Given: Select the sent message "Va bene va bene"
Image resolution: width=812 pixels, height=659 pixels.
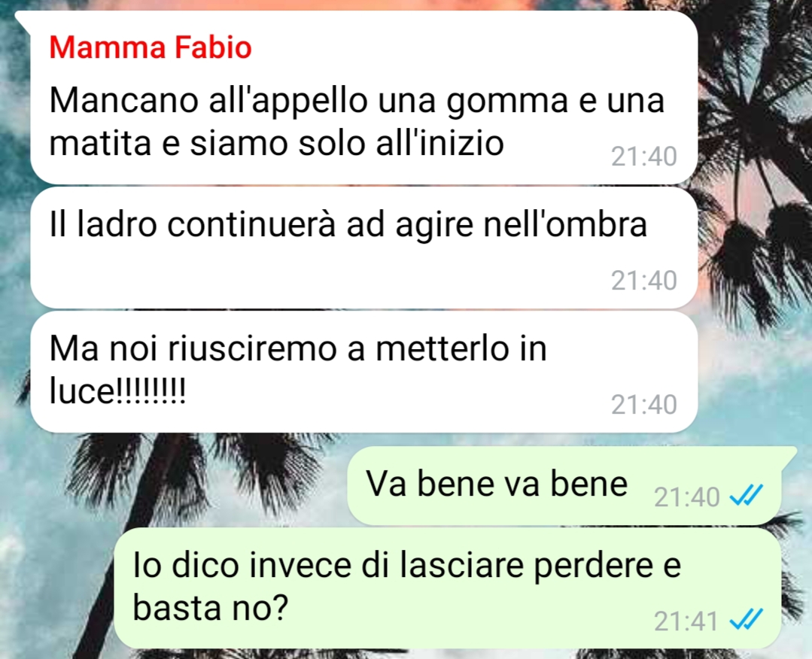Looking at the screenshot, I should [564, 485].
